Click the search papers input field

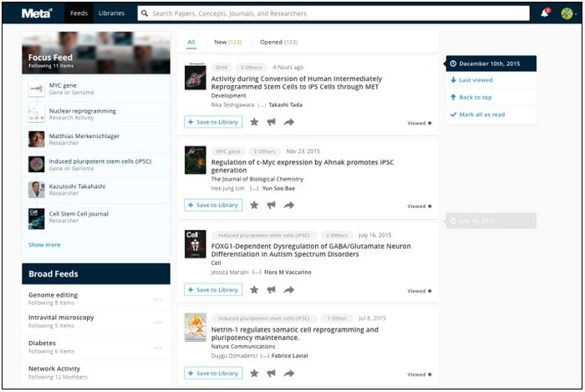tap(334, 13)
